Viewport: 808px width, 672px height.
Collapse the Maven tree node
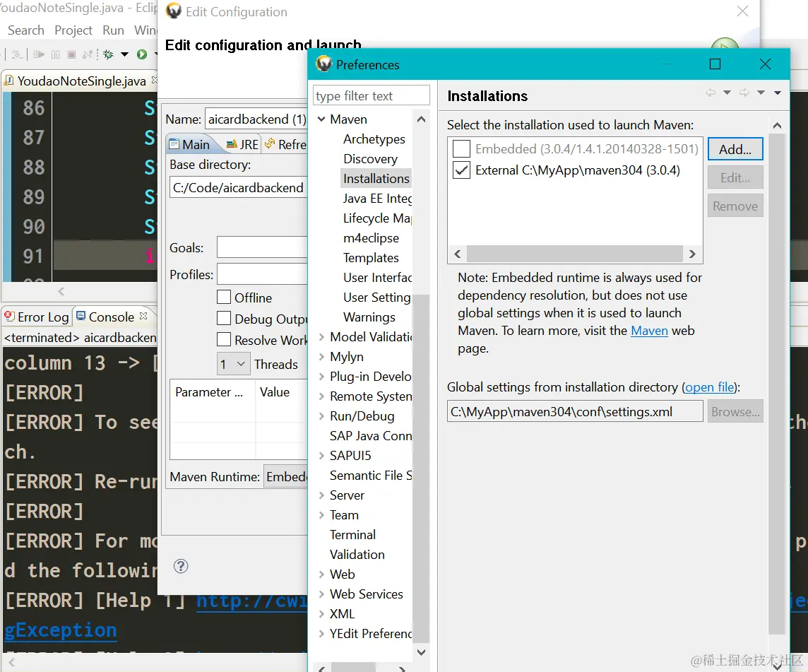coord(321,119)
